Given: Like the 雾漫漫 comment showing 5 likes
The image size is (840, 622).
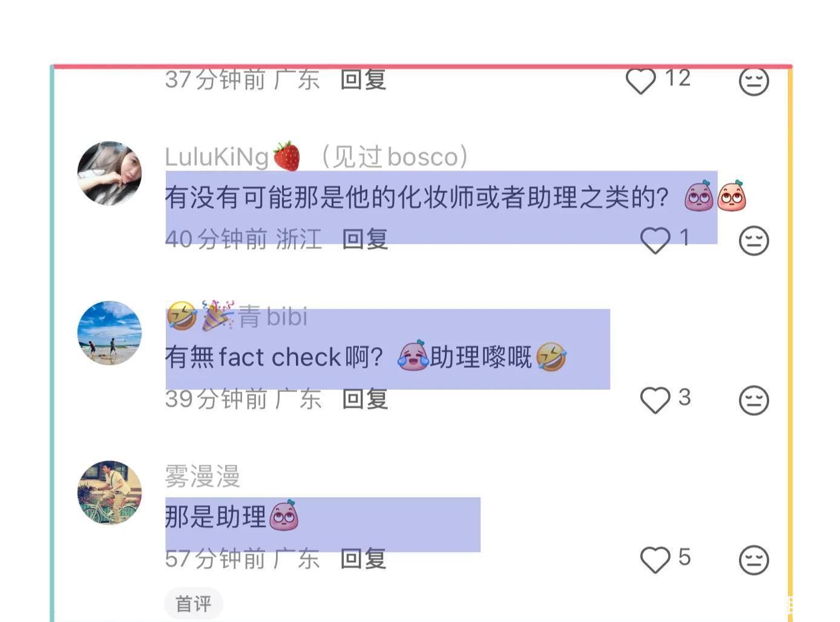Looking at the screenshot, I should [655, 560].
